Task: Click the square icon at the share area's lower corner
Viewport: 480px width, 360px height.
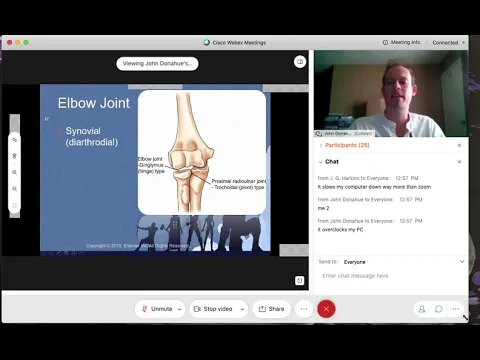Action: point(299,281)
